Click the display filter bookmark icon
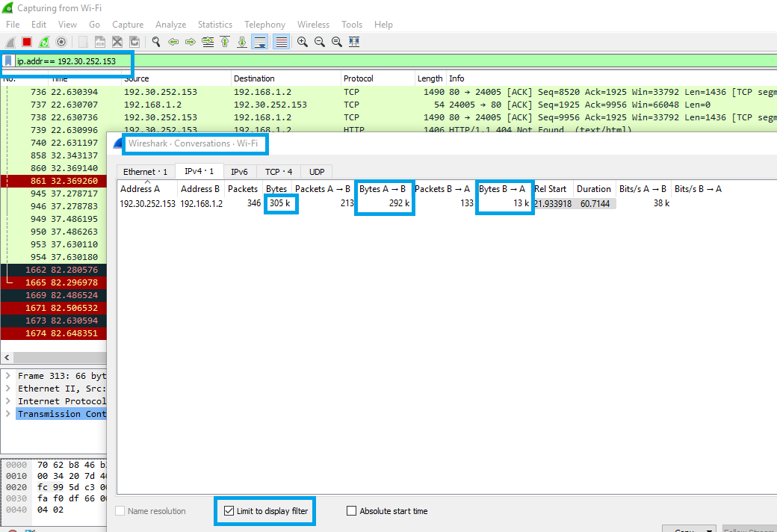The width and height of the screenshot is (777, 532). 8,61
